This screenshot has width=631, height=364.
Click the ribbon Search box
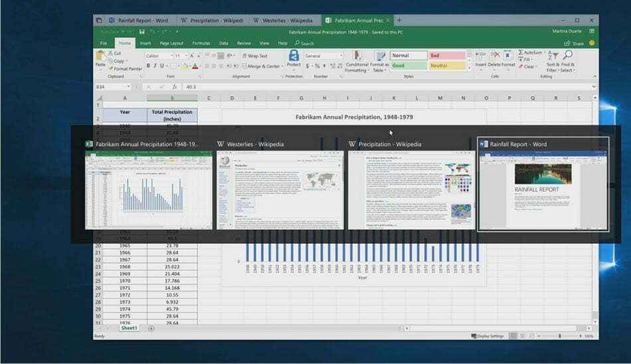click(305, 43)
